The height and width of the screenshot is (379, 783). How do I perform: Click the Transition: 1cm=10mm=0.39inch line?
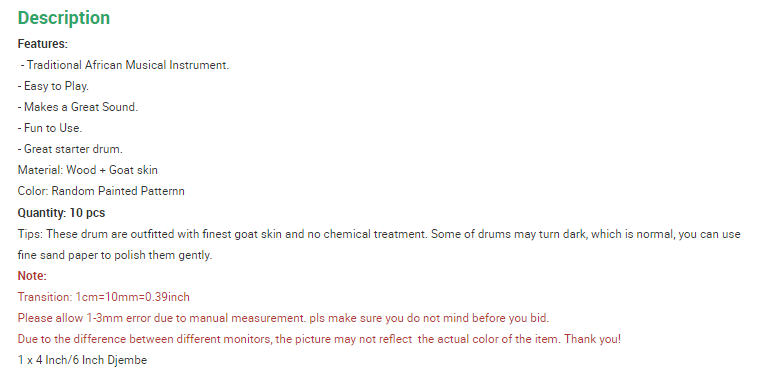click(104, 297)
